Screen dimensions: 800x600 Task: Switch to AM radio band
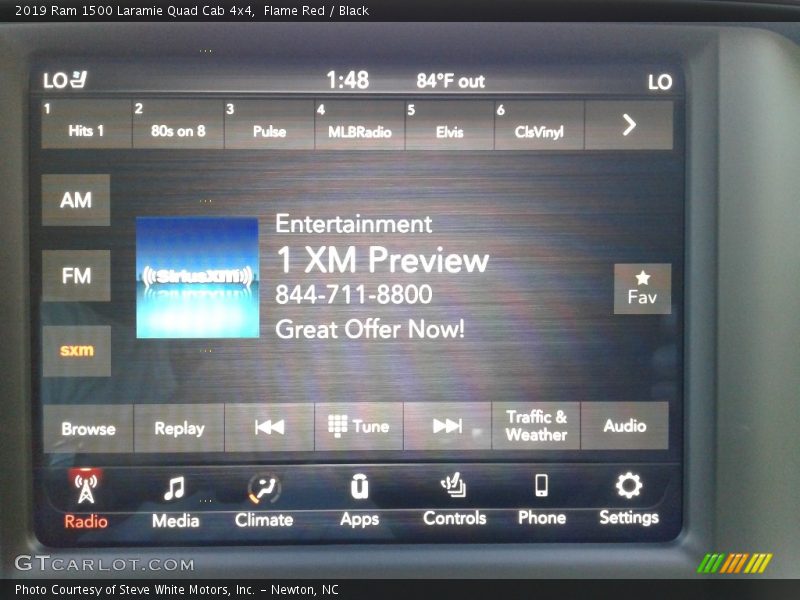(76, 200)
